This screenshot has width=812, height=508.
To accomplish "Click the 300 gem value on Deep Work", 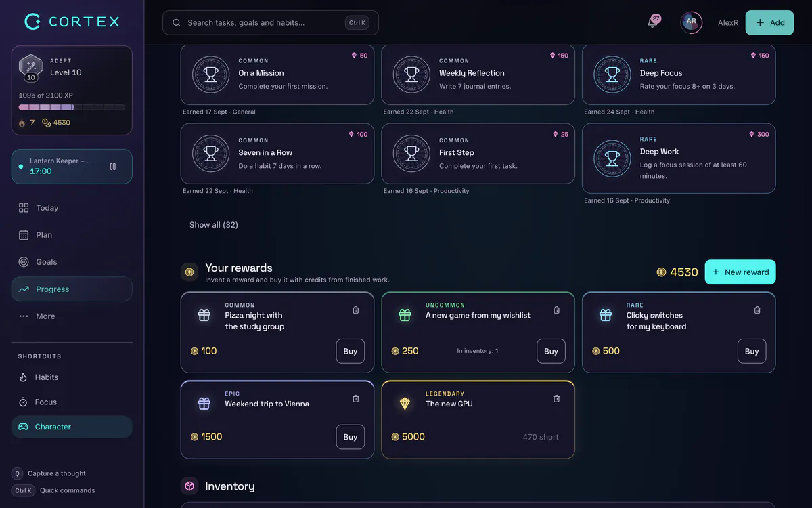I will tap(759, 135).
